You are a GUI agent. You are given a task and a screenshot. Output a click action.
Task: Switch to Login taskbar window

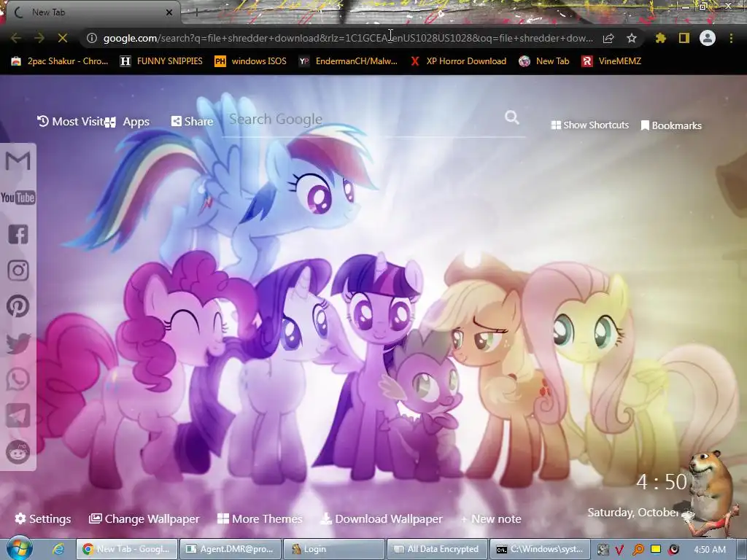click(x=334, y=549)
